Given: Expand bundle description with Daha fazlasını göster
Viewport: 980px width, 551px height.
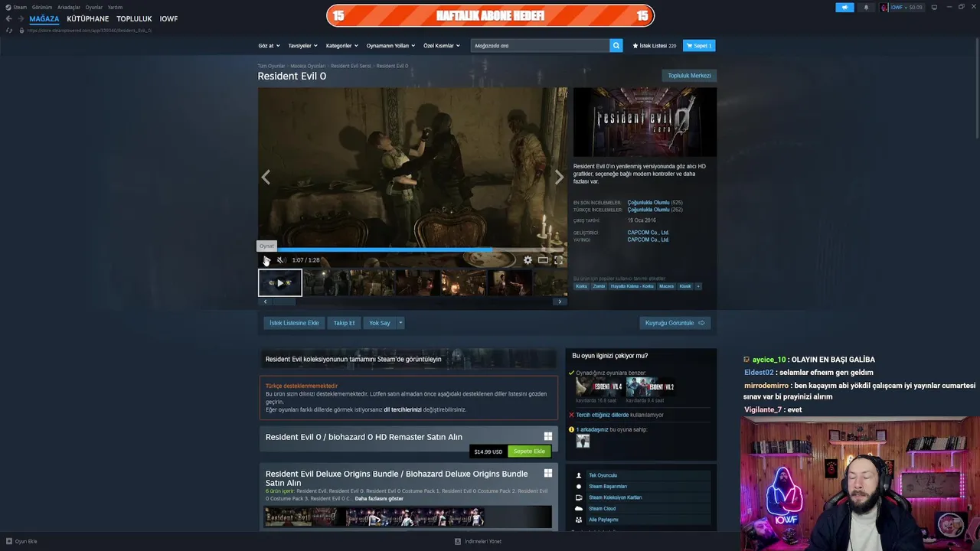Looking at the screenshot, I should tap(379, 499).
